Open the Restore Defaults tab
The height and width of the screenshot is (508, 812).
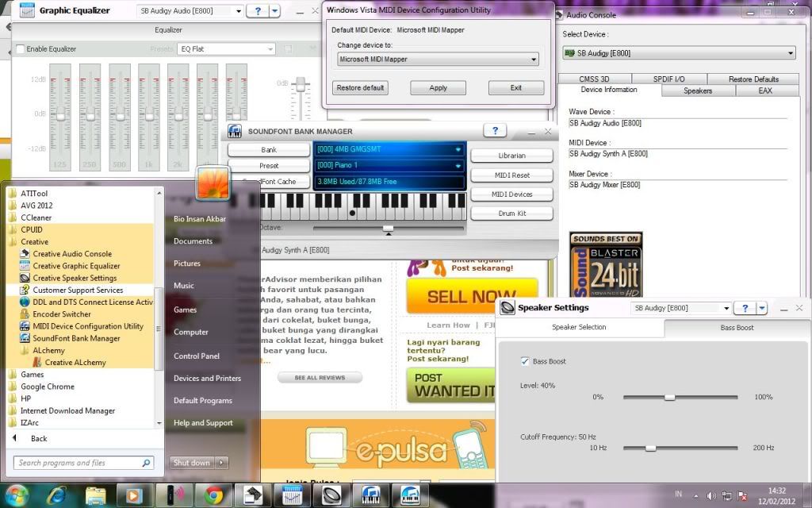(x=753, y=79)
